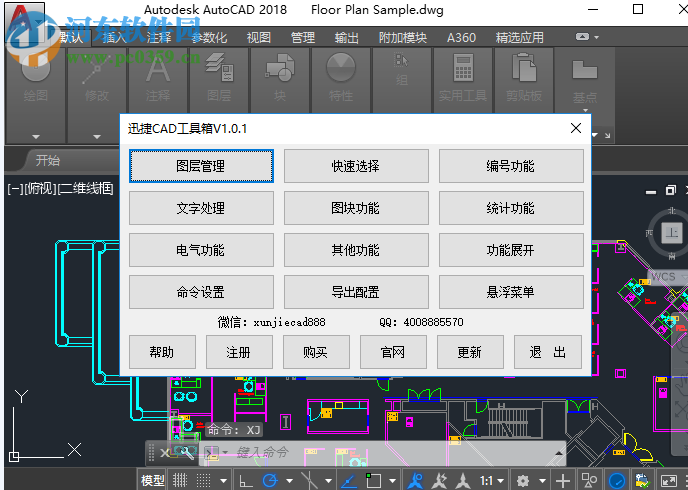Switch to the 插入 ribbon tab
This screenshot has height=490, width=688.
[115, 37]
